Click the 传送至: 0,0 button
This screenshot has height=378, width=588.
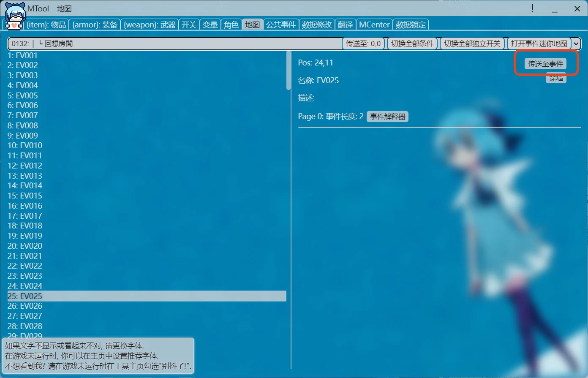tap(363, 44)
